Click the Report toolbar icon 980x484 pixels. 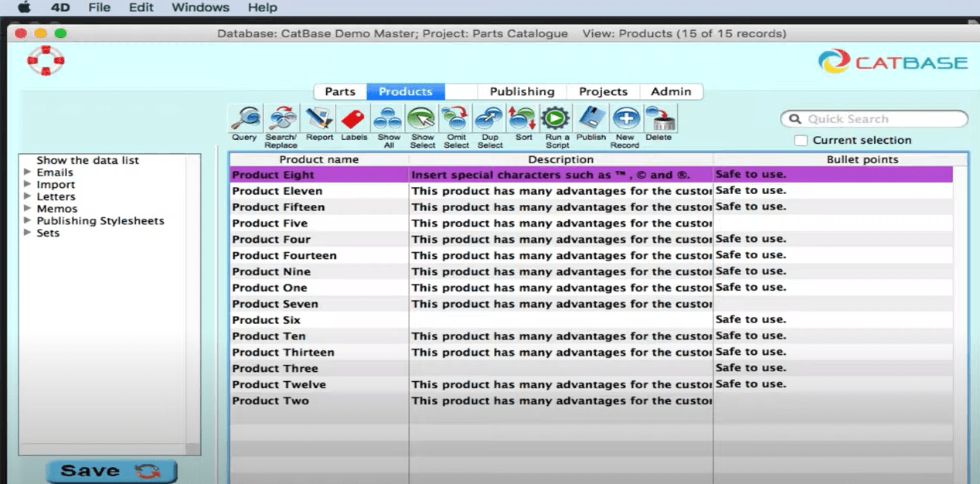coord(318,118)
